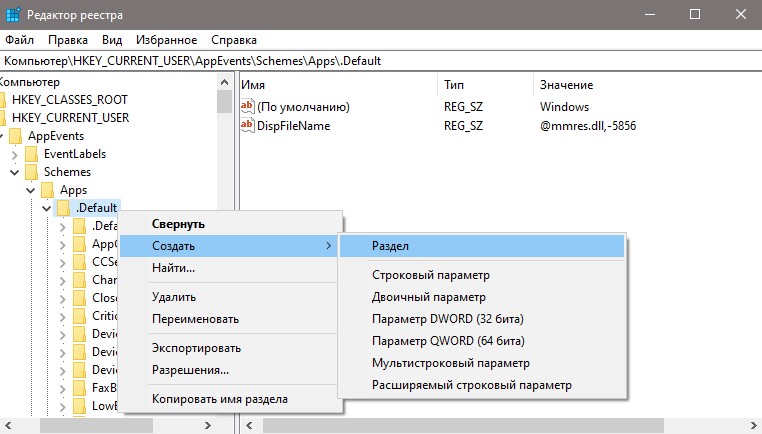Viewport: 762px width, 434px height.
Task: Select Параметр DWORD (32 бита)
Action: [482, 319]
